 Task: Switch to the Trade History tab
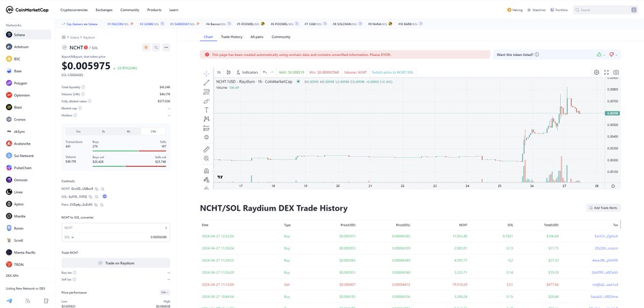[232, 37]
